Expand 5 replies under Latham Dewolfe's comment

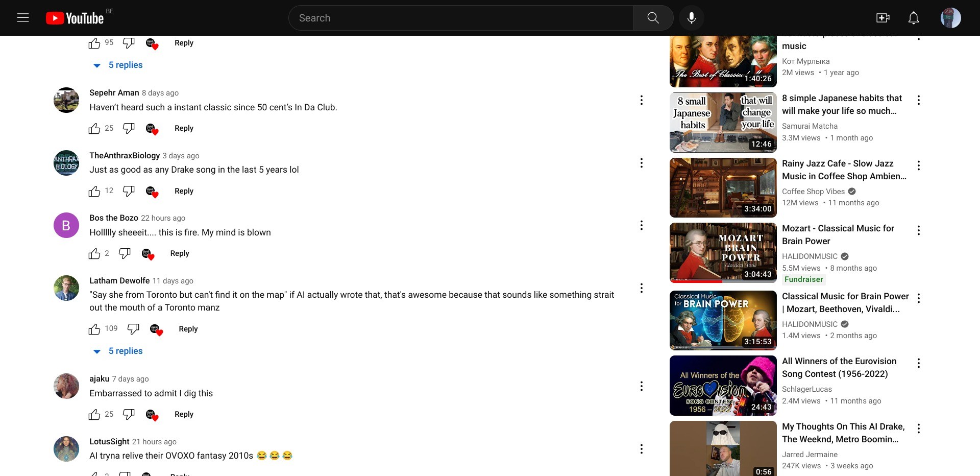point(118,351)
